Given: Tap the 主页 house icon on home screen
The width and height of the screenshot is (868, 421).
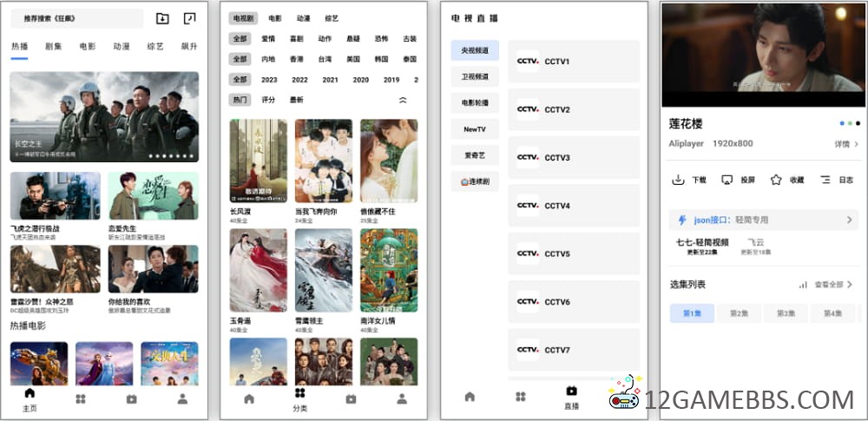Looking at the screenshot, I should tap(30, 392).
